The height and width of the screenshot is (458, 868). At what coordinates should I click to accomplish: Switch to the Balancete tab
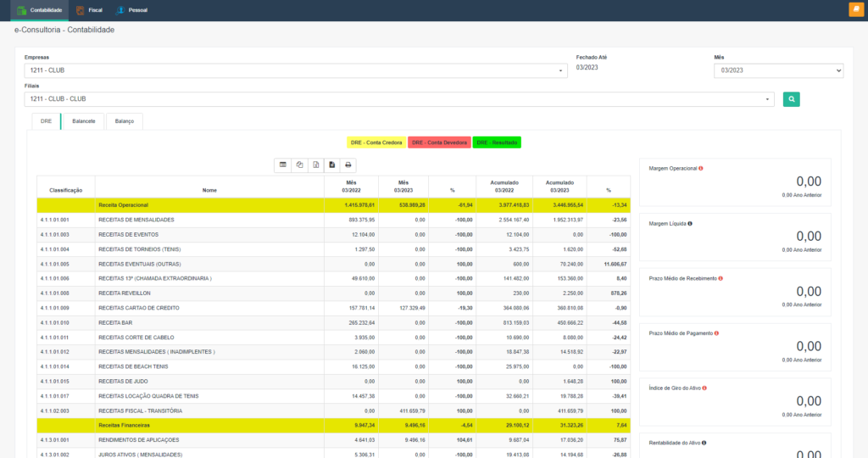[x=84, y=121]
